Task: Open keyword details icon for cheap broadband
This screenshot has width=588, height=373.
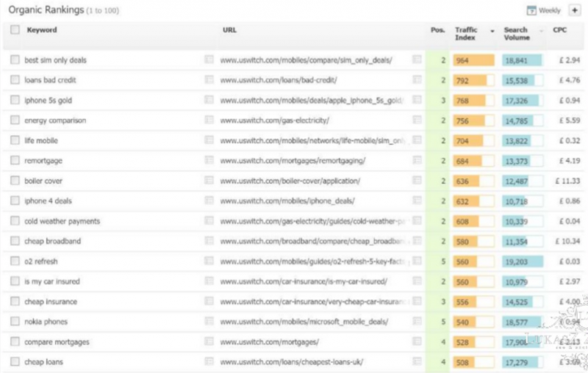Action: 209,240
